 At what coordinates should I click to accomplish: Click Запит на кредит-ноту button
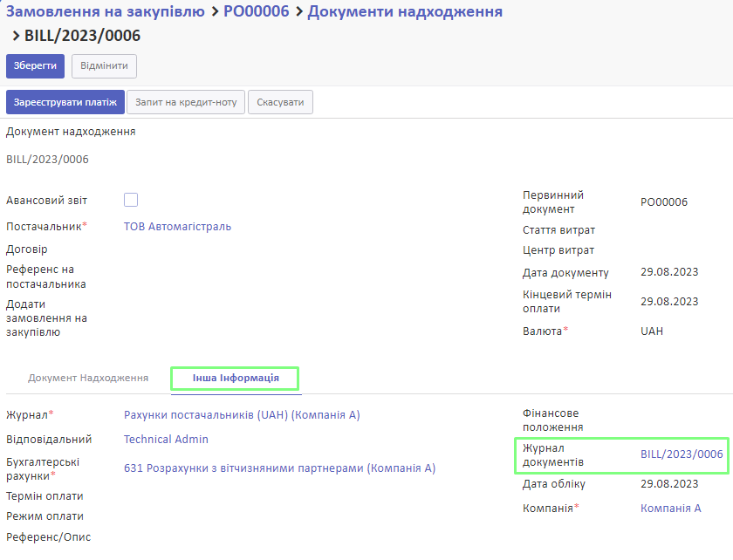point(186,102)
